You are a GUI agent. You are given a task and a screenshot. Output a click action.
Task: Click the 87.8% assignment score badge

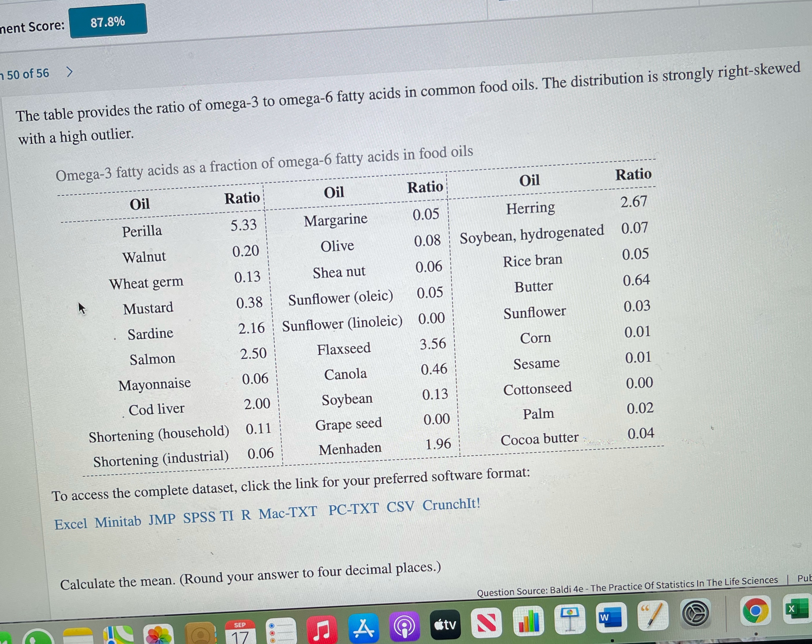point(108,21)
